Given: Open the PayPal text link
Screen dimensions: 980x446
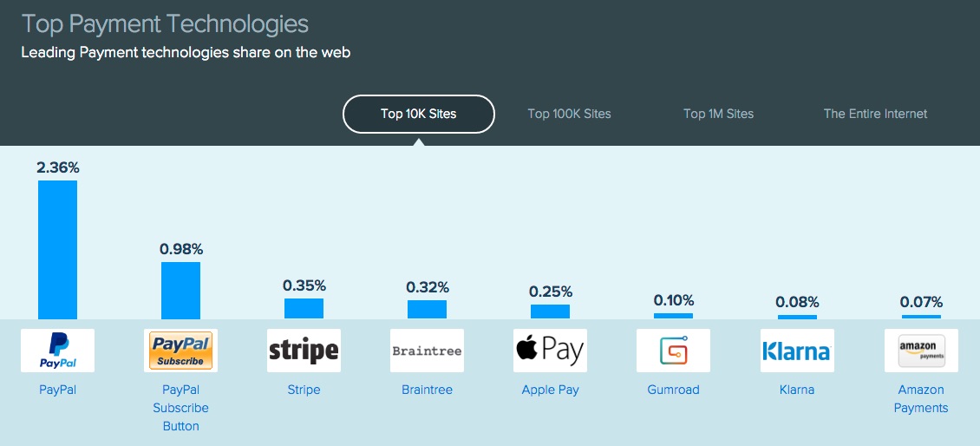Looking at the screenshot, I should point(57,390).
